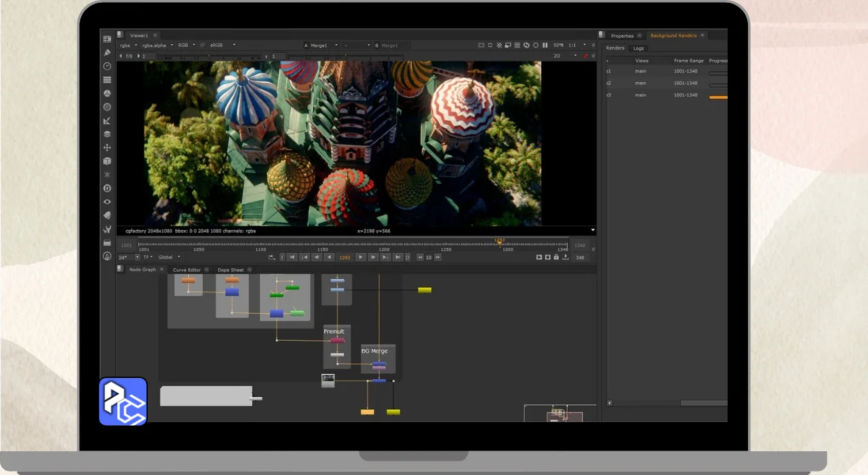Viewport: 868px width, 475px height.
Task: Open the Deep nodes D icon
Action: coord(107,188)
